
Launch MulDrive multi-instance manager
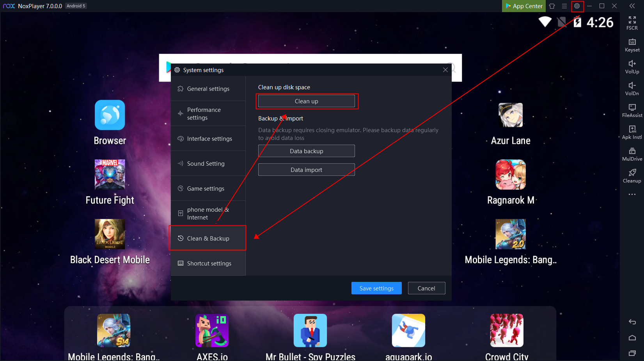pyautogui.click(x=632, y=154)
